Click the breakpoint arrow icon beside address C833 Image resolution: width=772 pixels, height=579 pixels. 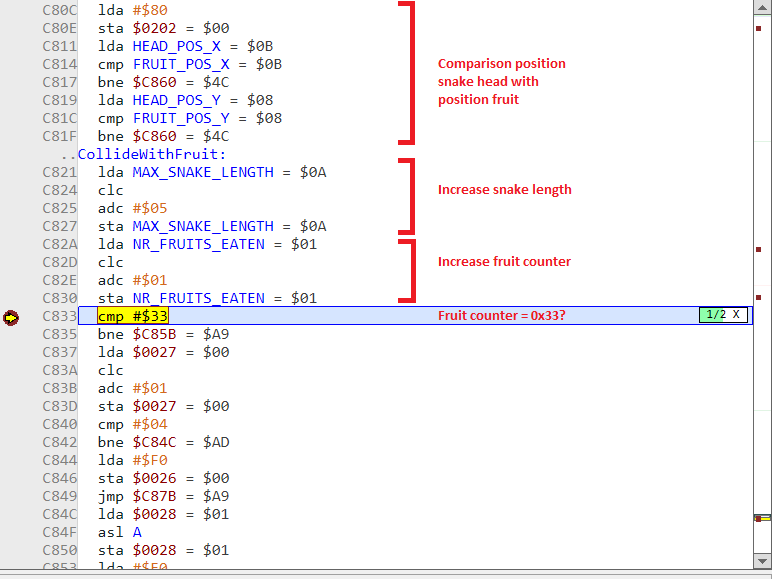(x=11, y=318)
